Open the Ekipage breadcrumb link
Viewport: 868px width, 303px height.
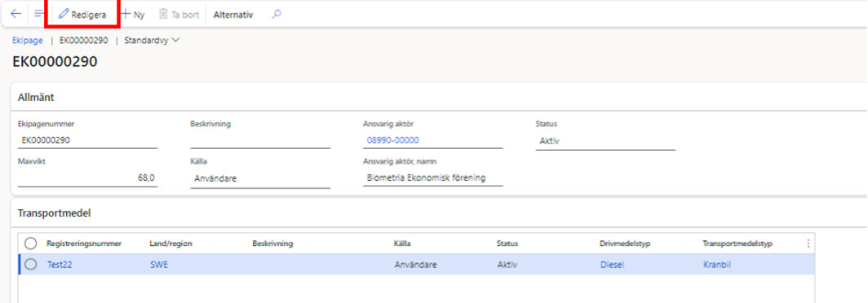[x=28, y=41]
